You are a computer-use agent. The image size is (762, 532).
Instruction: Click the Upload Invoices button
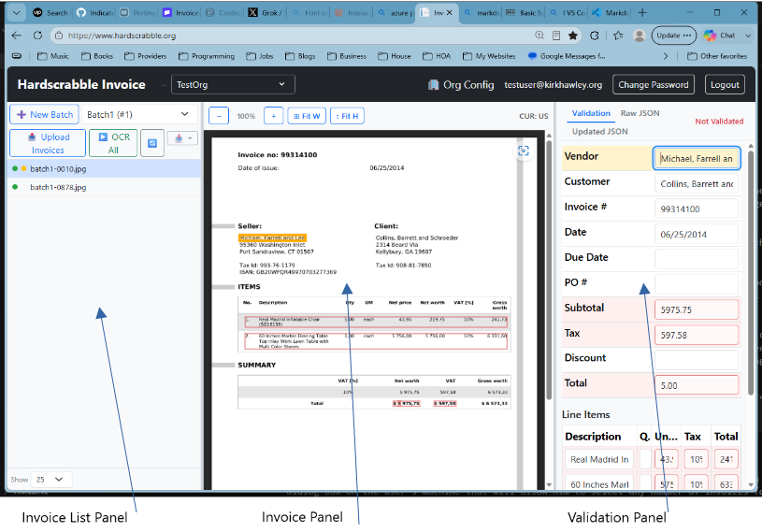pyautogui.click(x=48, y=143)
